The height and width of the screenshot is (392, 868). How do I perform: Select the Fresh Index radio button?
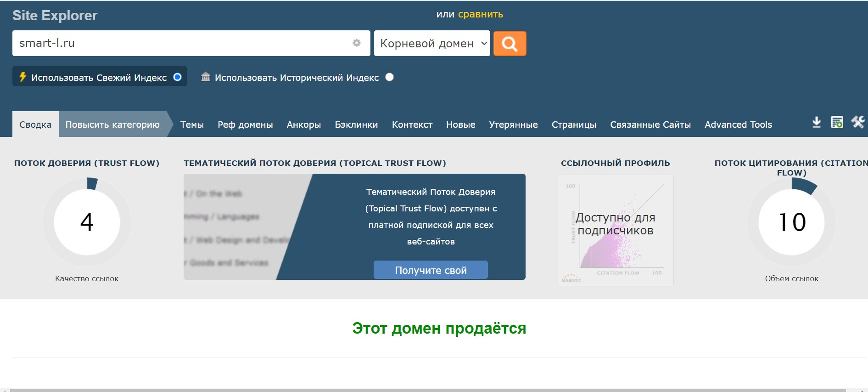tap(178, 77)
